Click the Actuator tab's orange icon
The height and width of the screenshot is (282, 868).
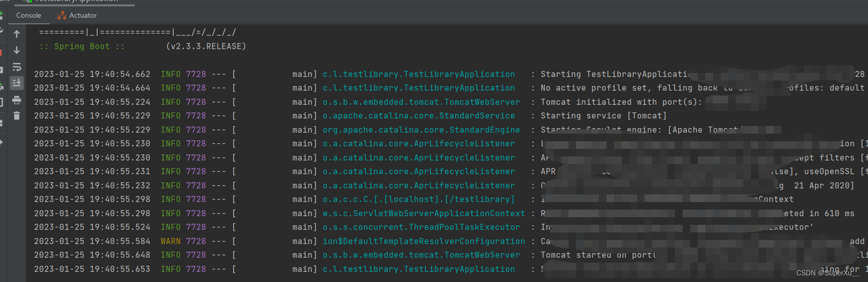(x=62, y=15)
